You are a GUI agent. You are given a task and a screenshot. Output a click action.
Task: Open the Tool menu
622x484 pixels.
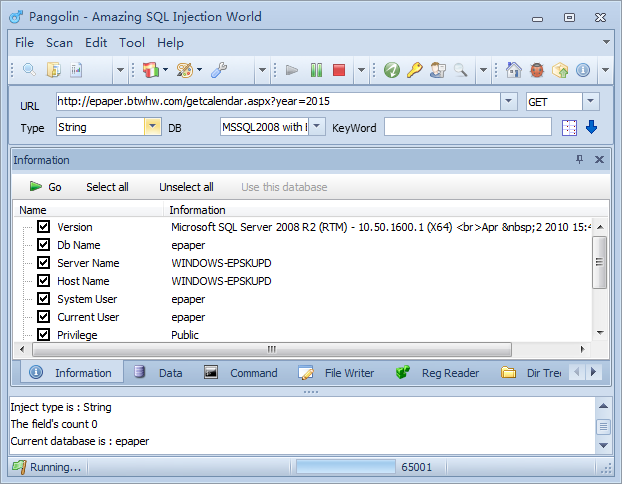pos(132,42)
